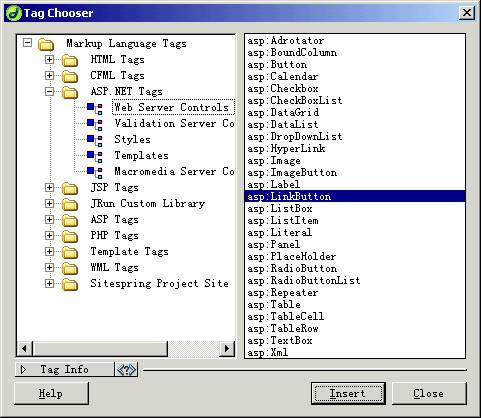Collapse the ASP.NET Tags folder
Screen dimensions: 481x418
tap(49, 92)
